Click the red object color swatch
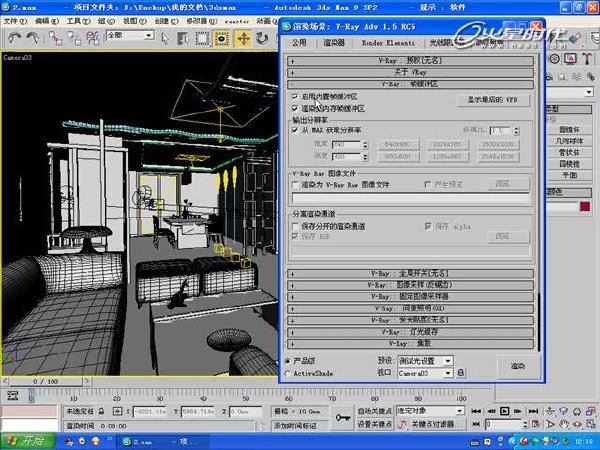The width and height of the screenshot is (600, 450). pyautogui.click(x=585, y=207)
